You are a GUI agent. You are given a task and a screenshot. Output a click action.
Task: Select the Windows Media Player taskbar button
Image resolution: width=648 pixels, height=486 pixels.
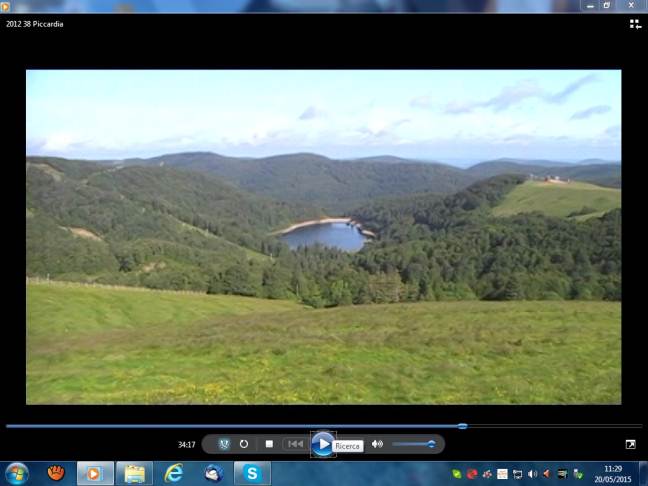pos(95,473)
